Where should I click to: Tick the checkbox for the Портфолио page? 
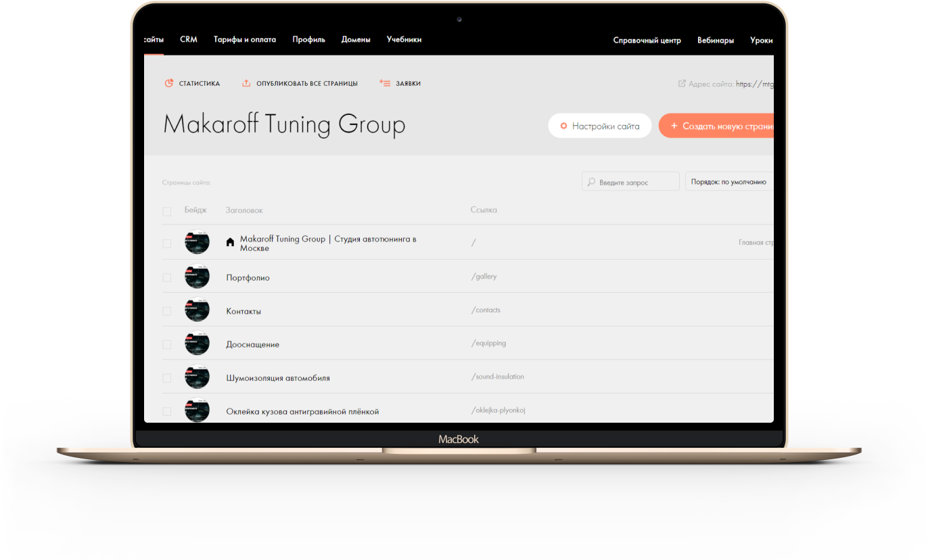[166, 277]
